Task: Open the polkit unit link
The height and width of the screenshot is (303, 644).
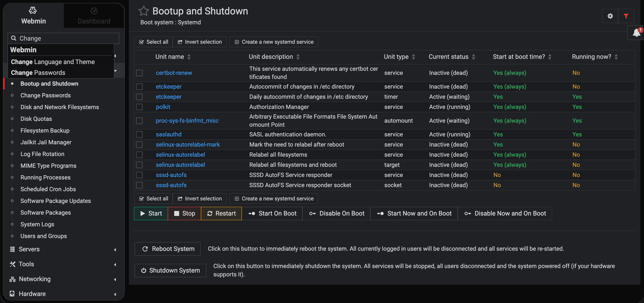Action: point(163,107)
